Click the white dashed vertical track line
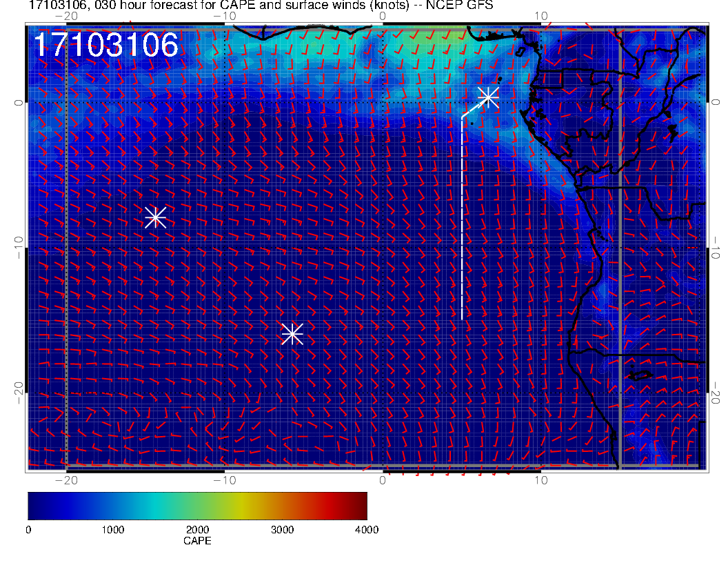 [462, 221]
